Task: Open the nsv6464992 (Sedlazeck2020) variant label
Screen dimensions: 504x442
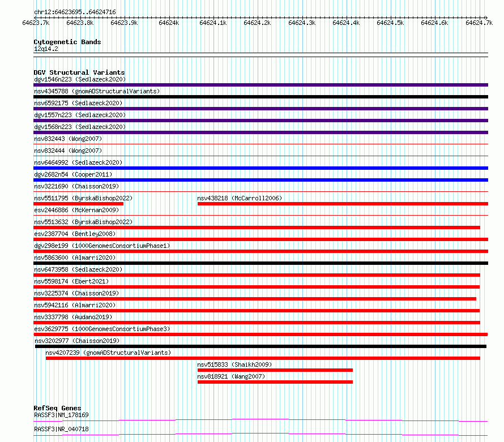Action: pos(78,162)
